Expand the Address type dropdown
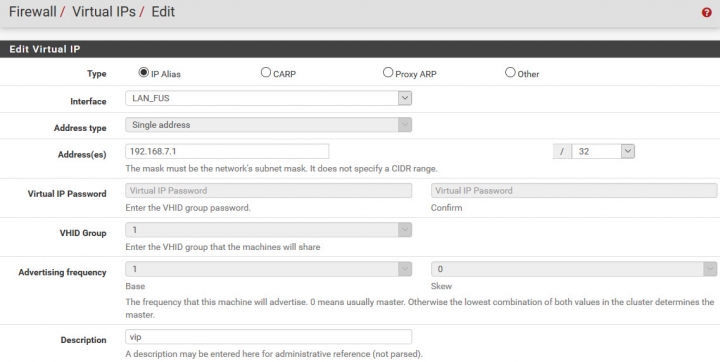The height and width of the screenshot is (362, 720). (x=268, y=124)
